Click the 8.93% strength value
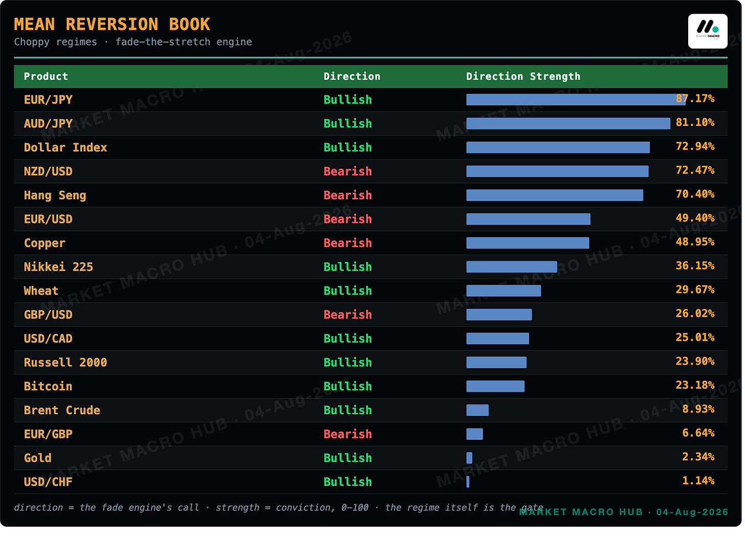Image resolution: width=745 pixels, height=560 pixels. click(x=698, y=409)
